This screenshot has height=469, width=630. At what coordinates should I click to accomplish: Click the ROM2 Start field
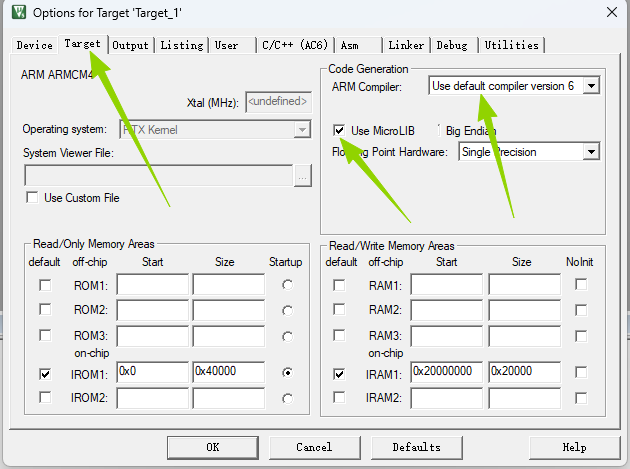[153, 310]
